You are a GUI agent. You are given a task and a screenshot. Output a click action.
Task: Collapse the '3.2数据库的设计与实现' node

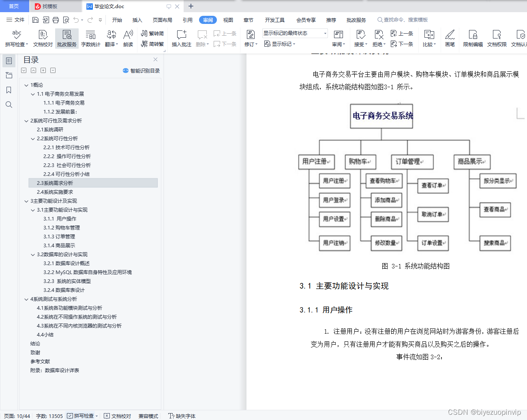pyautogui.click(x=33, y=255)
